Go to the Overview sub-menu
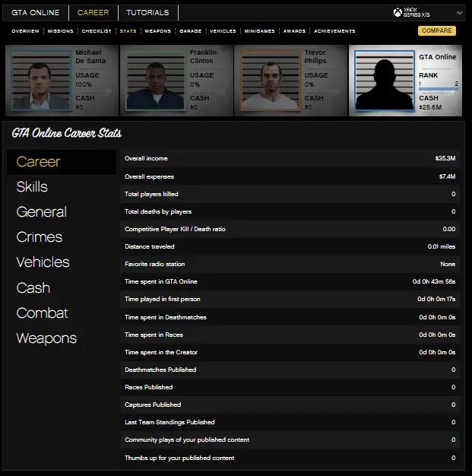This screenshot has width=472, height=476. point(25,31)
